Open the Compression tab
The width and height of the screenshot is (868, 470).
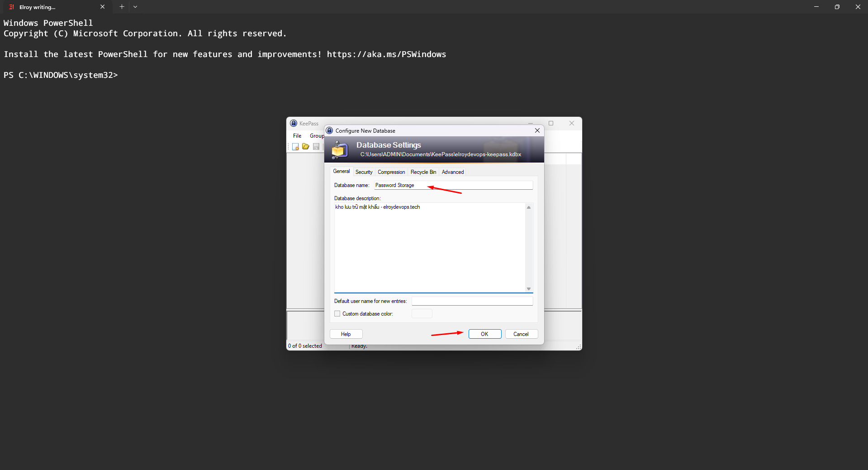pyautogui.click(x=391, y=172)
